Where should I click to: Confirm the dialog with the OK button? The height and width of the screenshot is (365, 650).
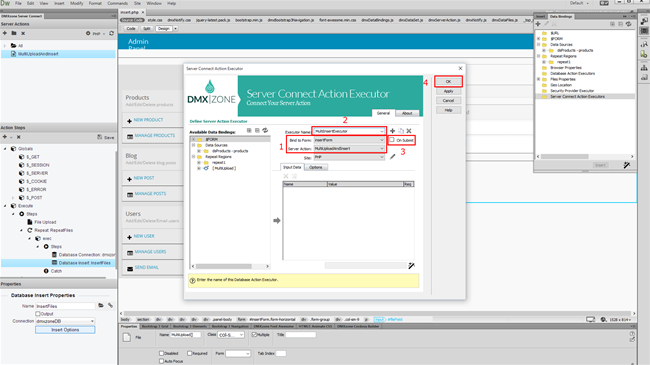pos(448,82)
